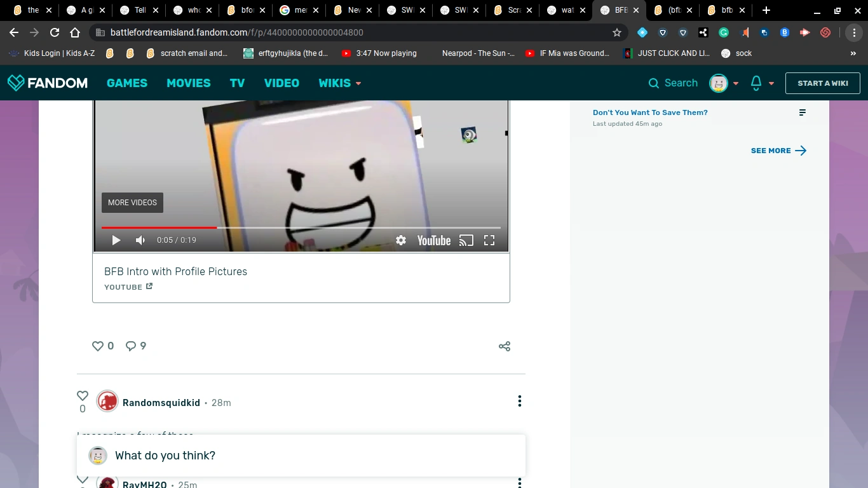Open the IF Mia was Ground... bookmark
The width and height of the screenshot is (868, 488).
pos(567,53)
